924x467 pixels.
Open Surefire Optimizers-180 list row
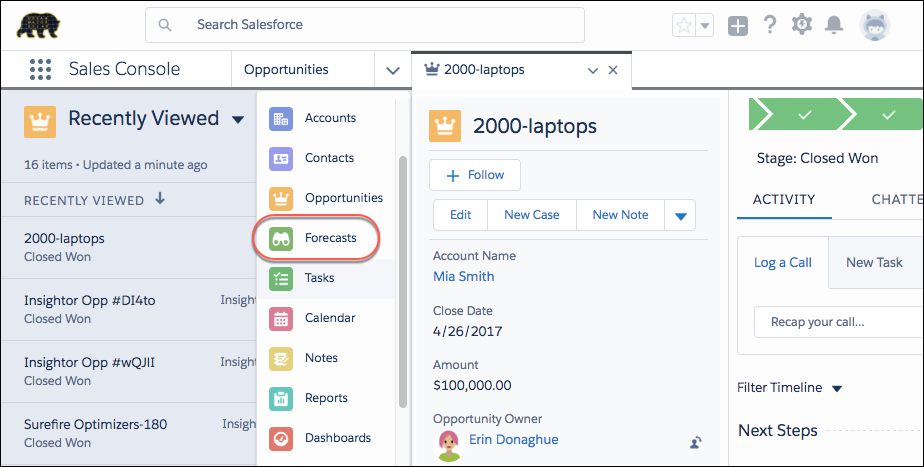pos(95,424)
